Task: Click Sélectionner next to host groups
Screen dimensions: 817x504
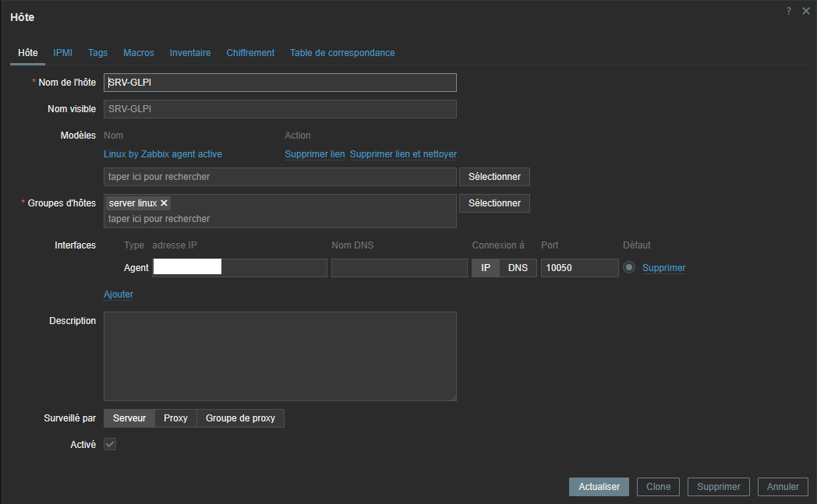Action: 494,203
